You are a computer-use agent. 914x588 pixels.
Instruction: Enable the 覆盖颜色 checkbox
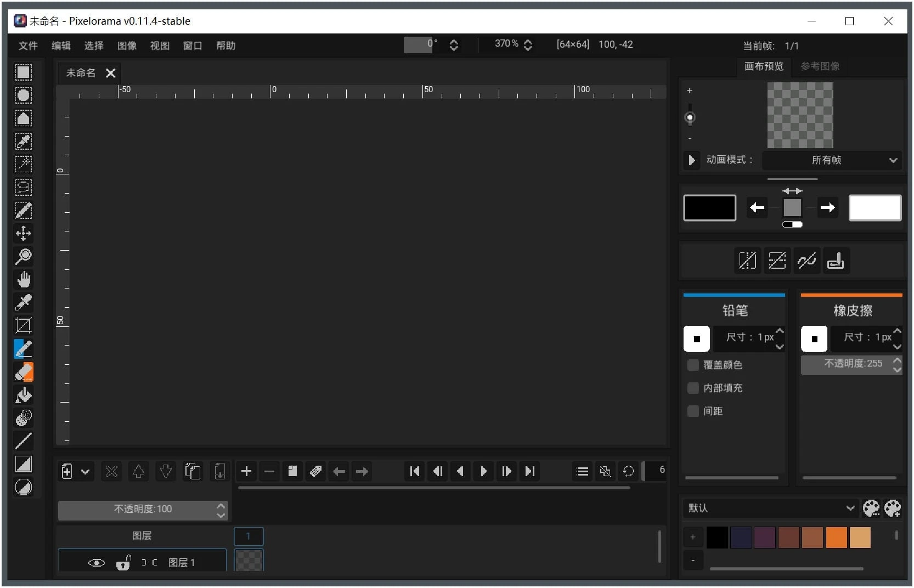[x=693, y=365]
